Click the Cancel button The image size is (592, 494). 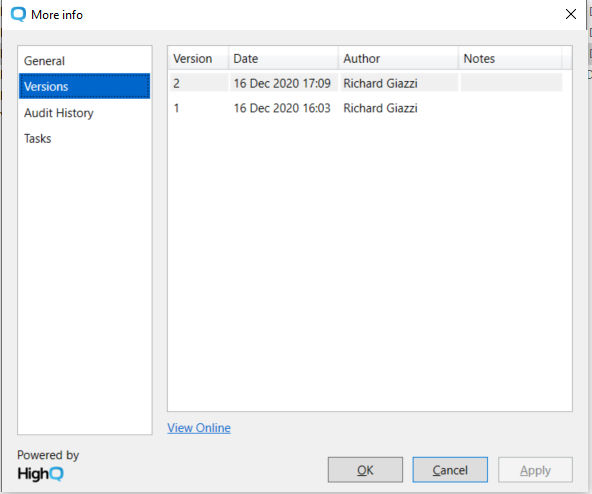(x=450, y=470)
